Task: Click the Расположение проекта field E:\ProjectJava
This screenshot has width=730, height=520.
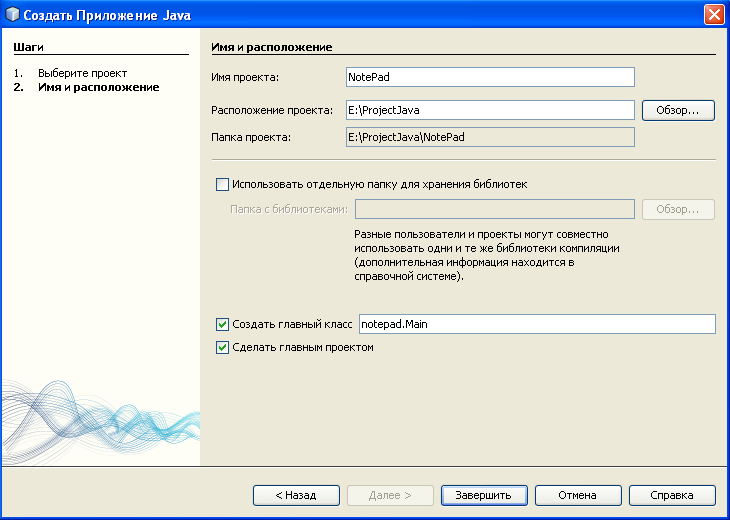Action: point(490,110)
